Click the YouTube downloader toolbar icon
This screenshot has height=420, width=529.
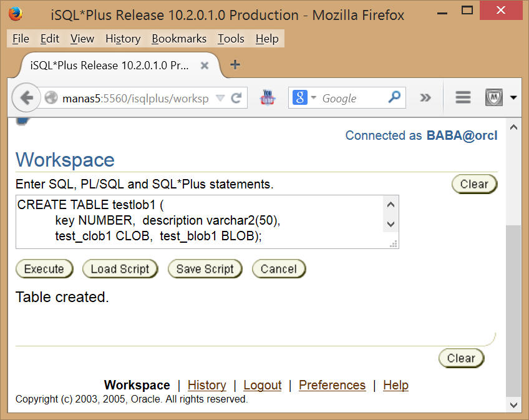pos(268,97)
